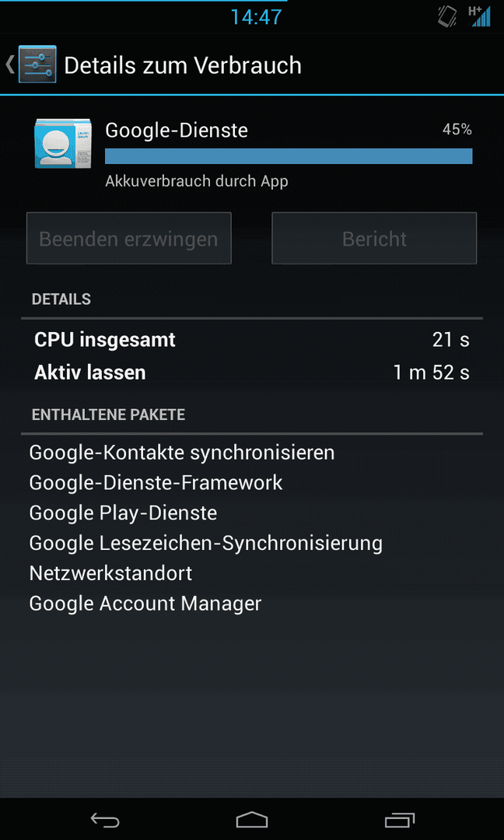Select Google Lesezeichen-Synchronisierung package
Viewport: 504px width, 840px height.
coord(205,543)
